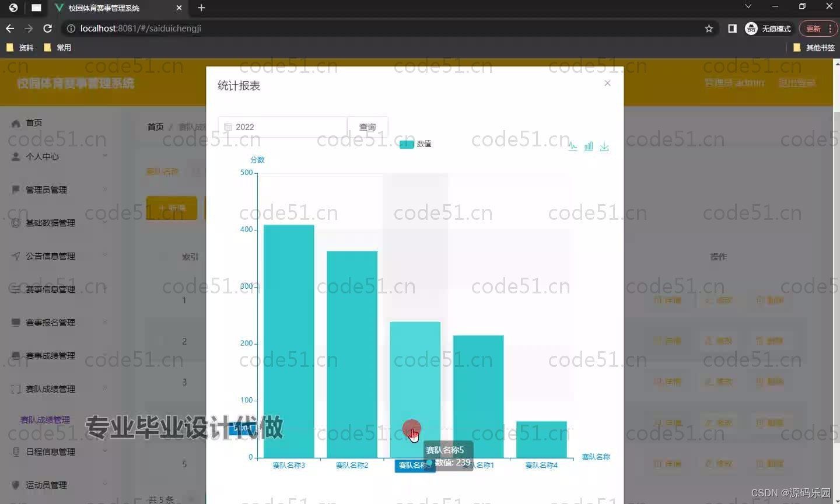Click the 删除 button in row 1
This screenshot has height=504, width=840.
pyautogui.click(x=770, y=300)
